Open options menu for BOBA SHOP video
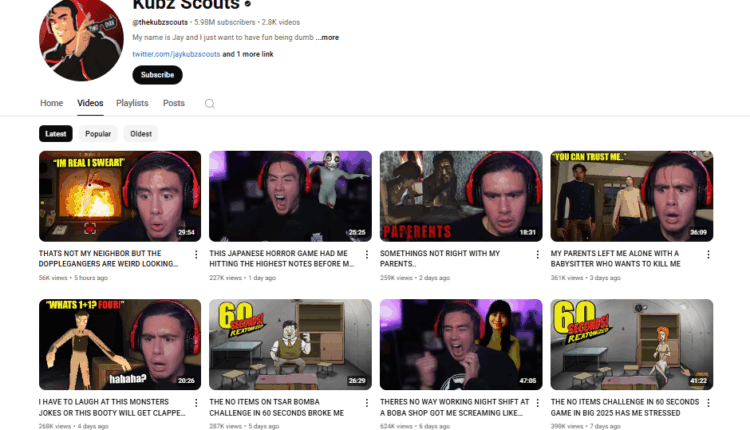Image resolution: width=750 pixels, height=430 pixels. click(538, 403)
